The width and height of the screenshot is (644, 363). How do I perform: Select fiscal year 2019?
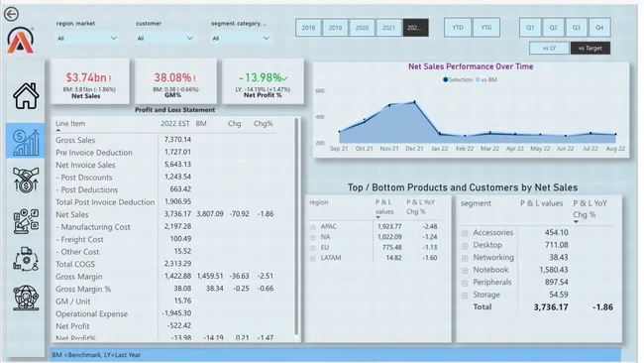pos(335,28)
